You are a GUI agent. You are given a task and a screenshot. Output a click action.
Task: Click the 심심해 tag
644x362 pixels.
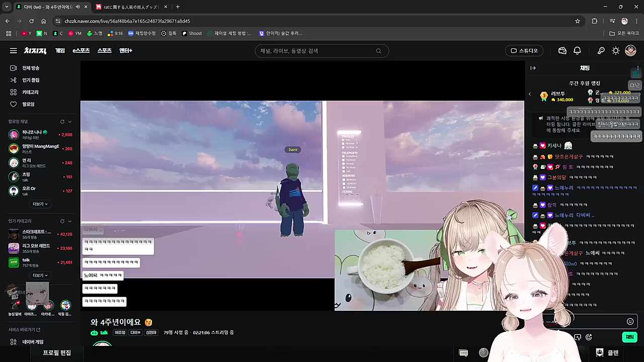[151, 333]
